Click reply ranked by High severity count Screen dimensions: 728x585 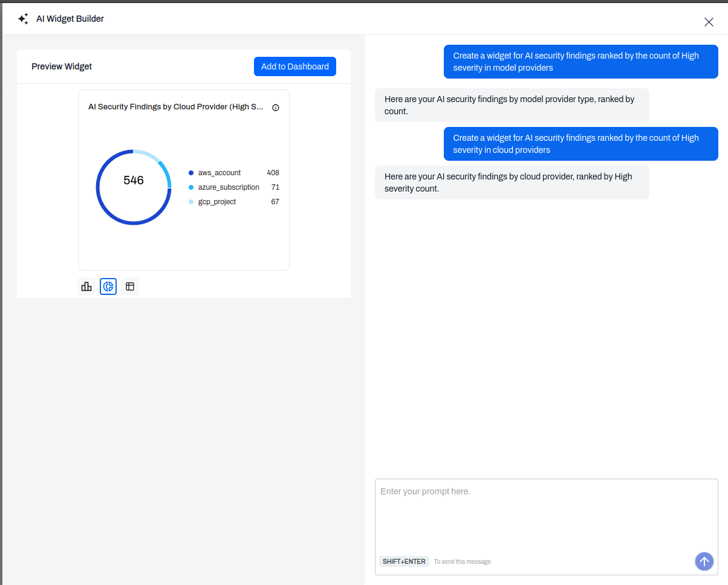pos(512,183)
